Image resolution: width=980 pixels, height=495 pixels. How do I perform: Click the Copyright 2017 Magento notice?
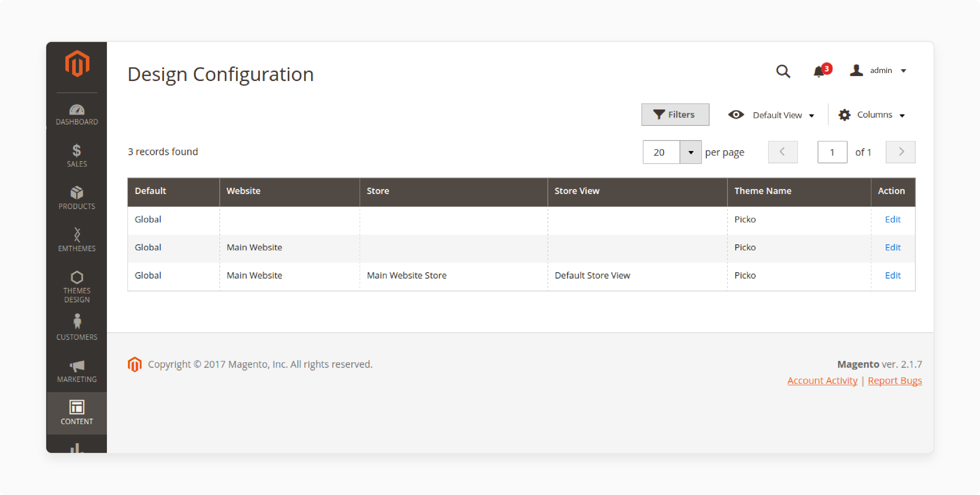(x=260, y=364)
